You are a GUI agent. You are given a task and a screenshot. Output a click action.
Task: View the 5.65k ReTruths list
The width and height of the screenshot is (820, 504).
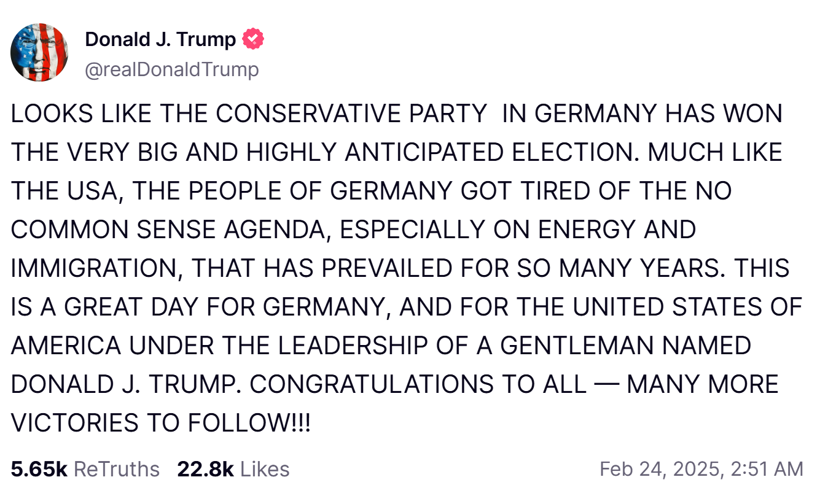(85, 470)
